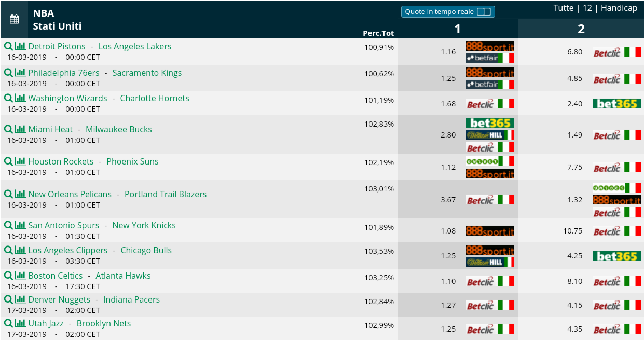Click the bet365 logo in Los Angeles Clippers row

pyautogui.click(x=616, y=256)
